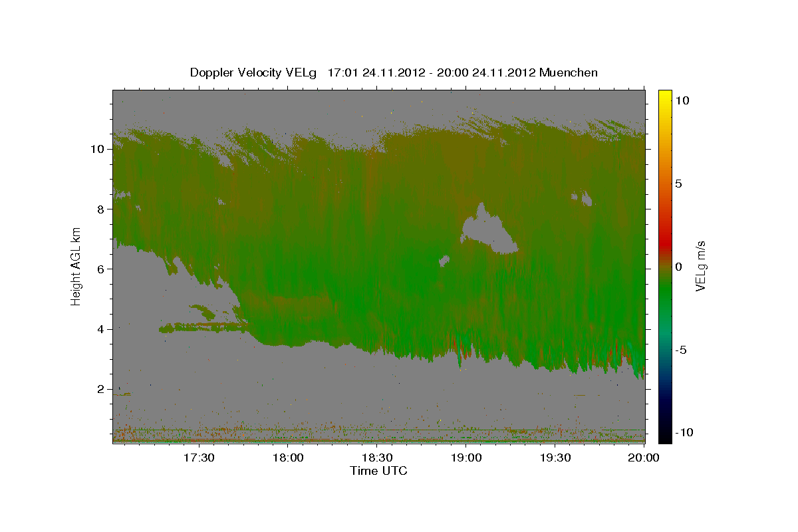Click the 18:00 time tick label
Viewport: 798px width, 532px height.
[x=288, y=458]
